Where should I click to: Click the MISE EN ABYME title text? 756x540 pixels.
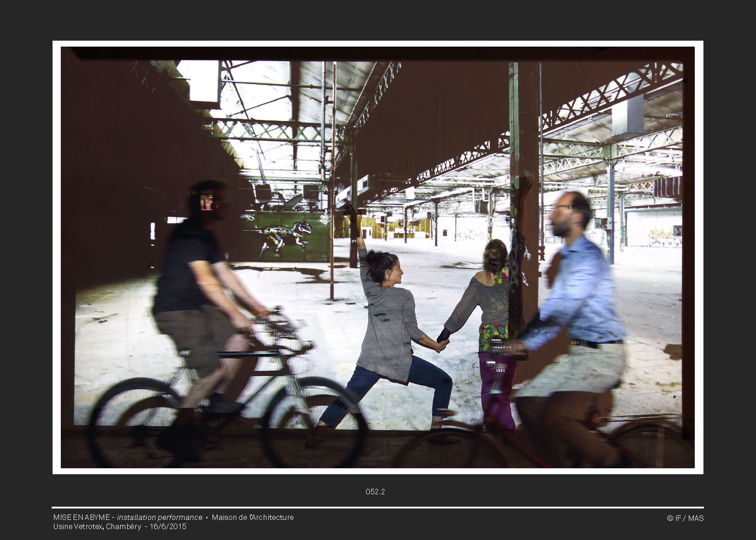(x=81, y=517)
